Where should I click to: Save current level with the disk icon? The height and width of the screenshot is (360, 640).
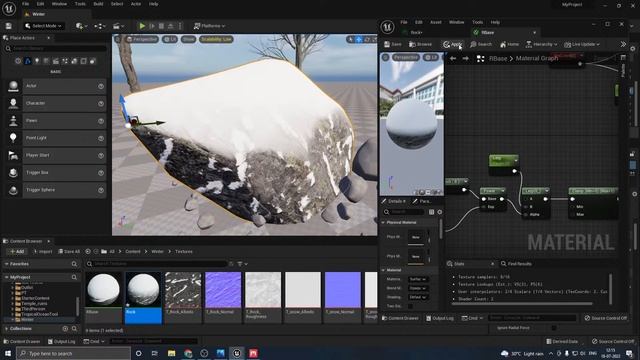click(x=9, y=26)
